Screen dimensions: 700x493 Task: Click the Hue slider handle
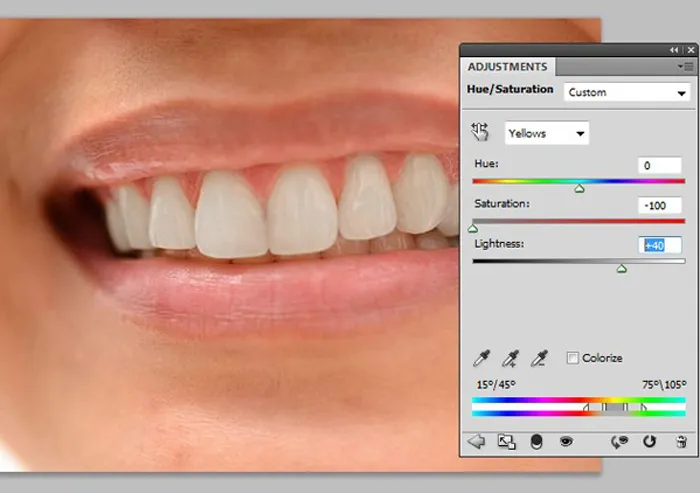coord(579,188)
